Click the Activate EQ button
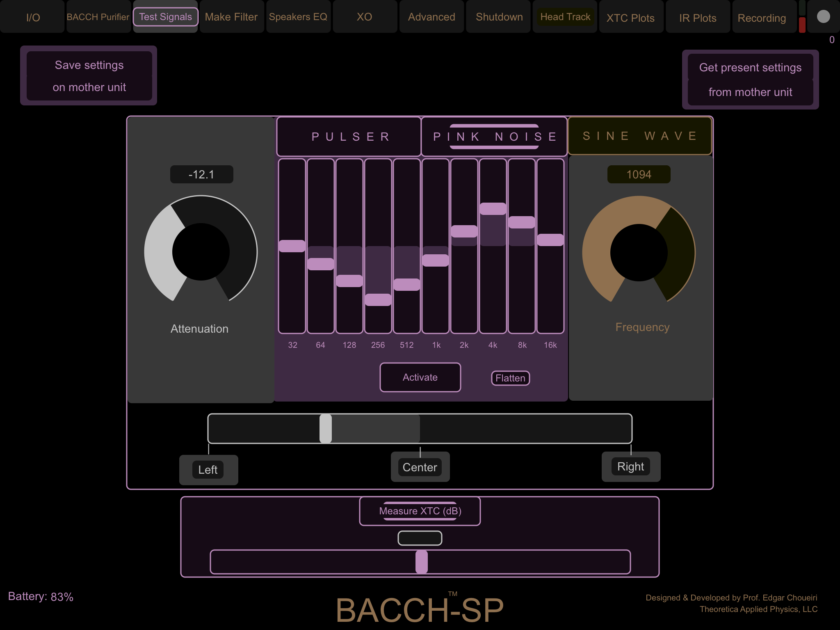The height and width of the screenshot is (630, 840). (420, 377)
